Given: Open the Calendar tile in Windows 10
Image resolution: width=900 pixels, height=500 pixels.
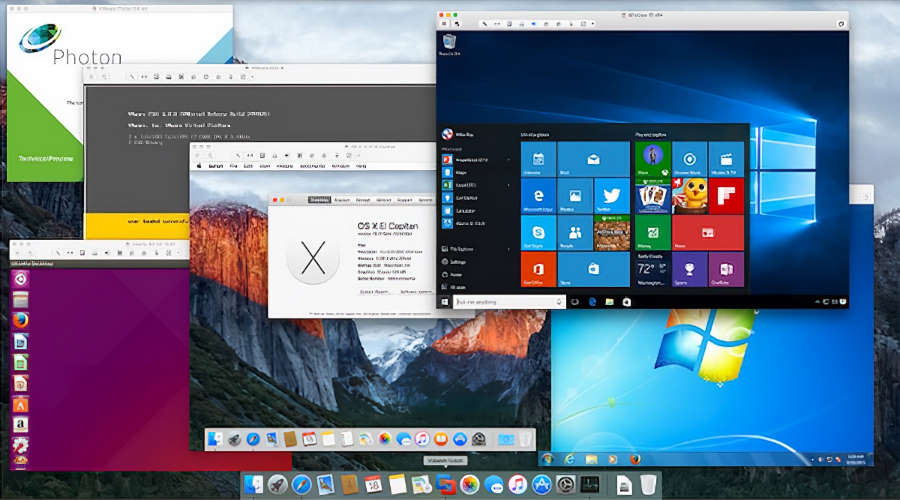Looking at the screenshot, I should tap(538, 160).
